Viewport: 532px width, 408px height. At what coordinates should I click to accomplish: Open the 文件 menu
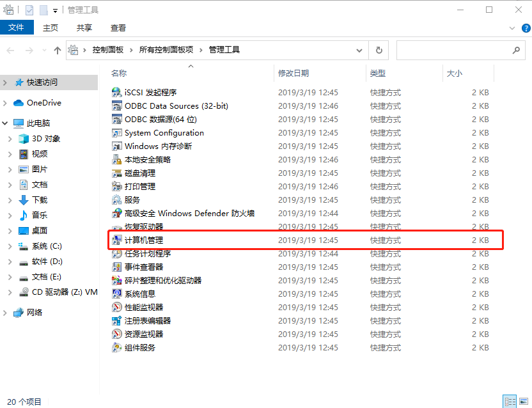pos(17,27)
